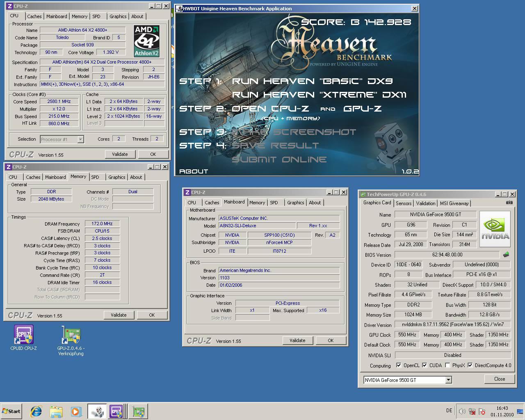Open the MSI Giveaway tab
Viewport: 525px width, 420px height.
[x=454, y=203]
